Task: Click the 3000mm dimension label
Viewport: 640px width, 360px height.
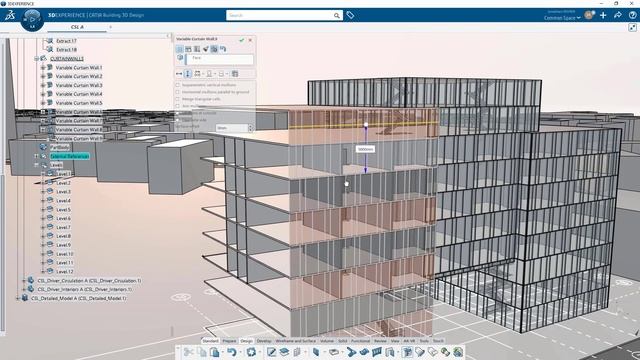Action: (365, 149)
